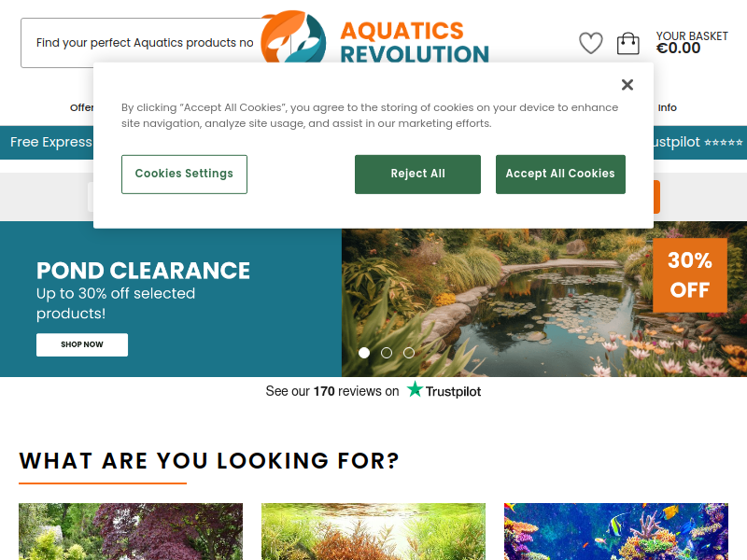The width and height of the screenshot is (747, 560).
Task: Select the second carousel slide dot
Action: pyautogui.click(x=387, y=353)
